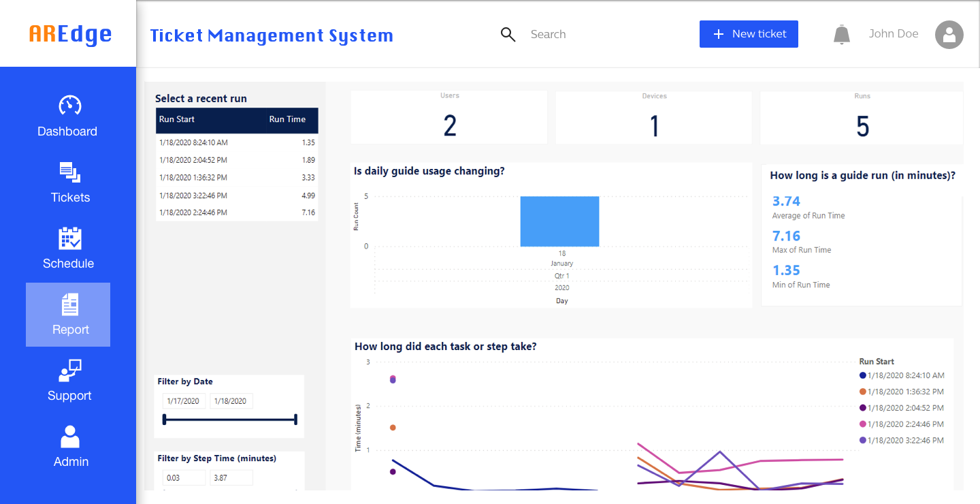Screen dimensions: 980x504
Task: Click the 1.35 min run time value
Action: click(x=786, y=270)
